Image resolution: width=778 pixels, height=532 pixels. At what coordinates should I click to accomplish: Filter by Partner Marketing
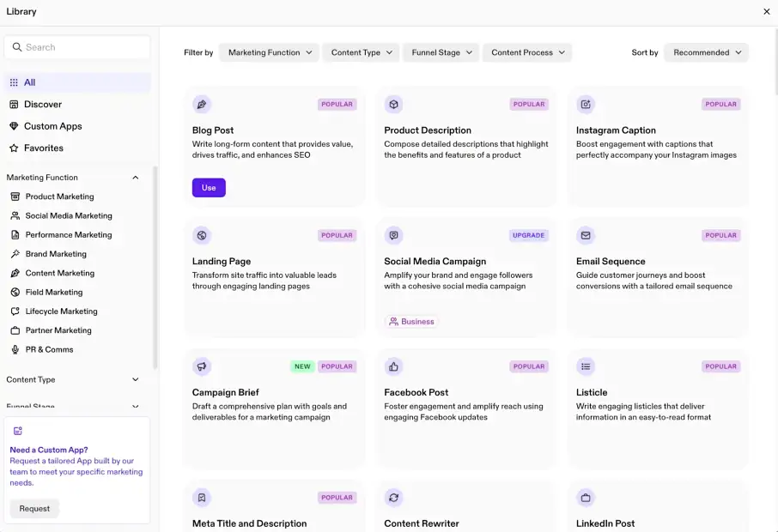pos(58,330)
